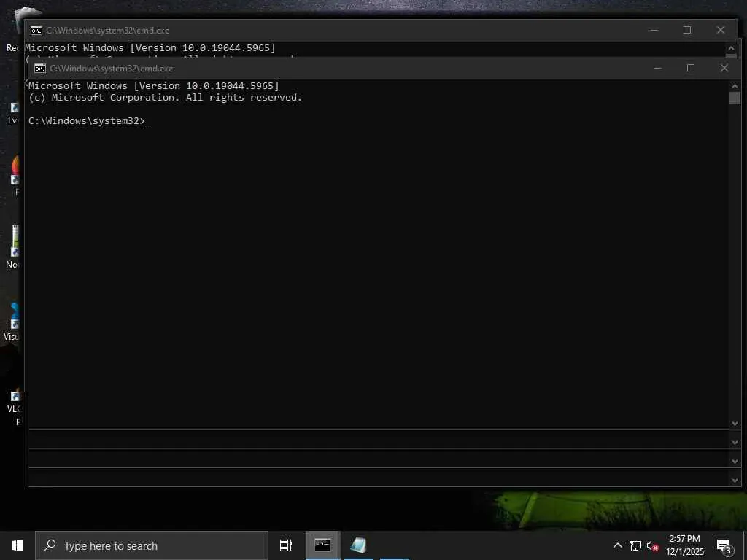Screen dimensions: 747x560
Task: Click the Type here to search box
Action: point(152,545)
